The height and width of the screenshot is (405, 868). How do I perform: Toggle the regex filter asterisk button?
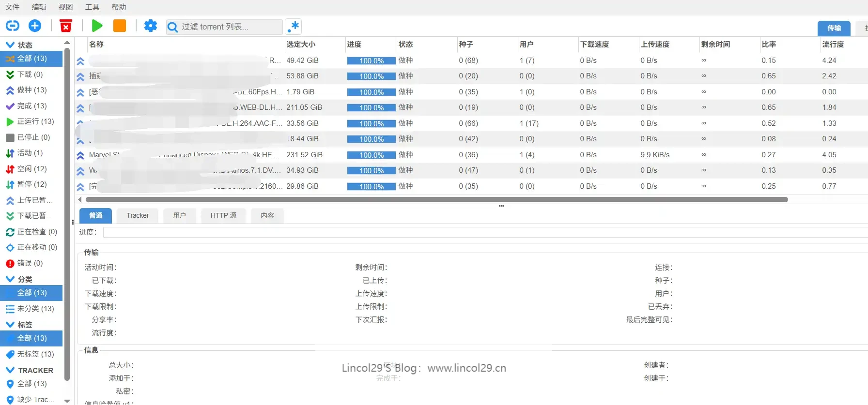point(294,27)
